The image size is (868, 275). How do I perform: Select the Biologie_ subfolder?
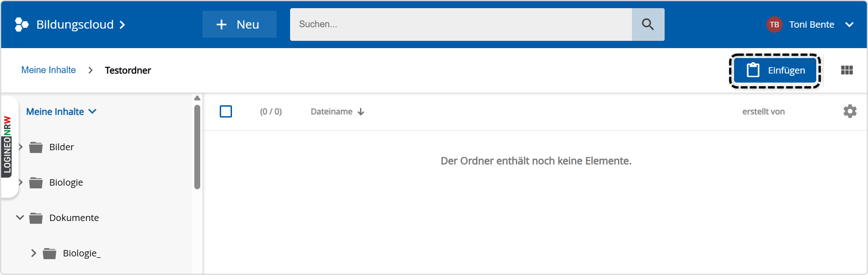click(x=82, y=253)
